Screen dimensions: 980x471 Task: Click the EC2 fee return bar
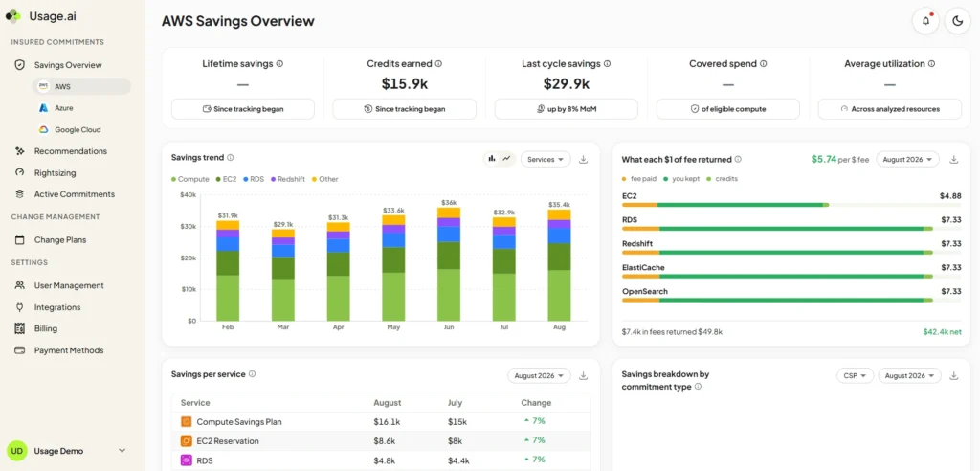click(x=791, y=205)
